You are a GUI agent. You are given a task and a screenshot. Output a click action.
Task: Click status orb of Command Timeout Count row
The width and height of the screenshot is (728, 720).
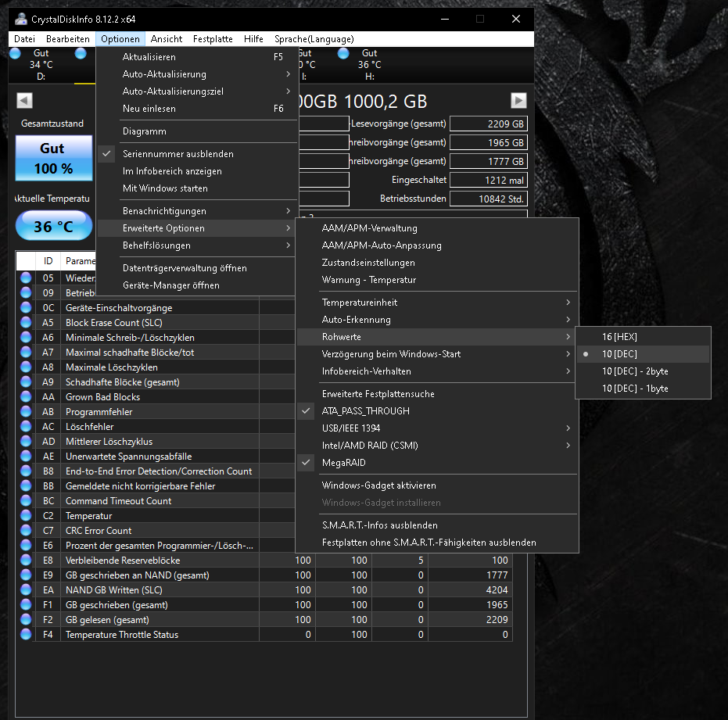pyautogui.click(x=26, y=500)
